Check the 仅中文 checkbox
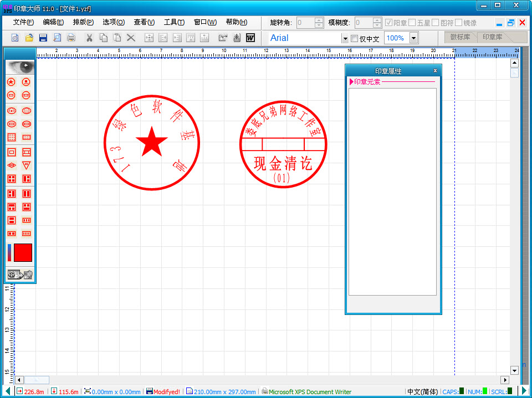This screenshot has width=532, height=398. pyautogui.click(x=354, y=38)
